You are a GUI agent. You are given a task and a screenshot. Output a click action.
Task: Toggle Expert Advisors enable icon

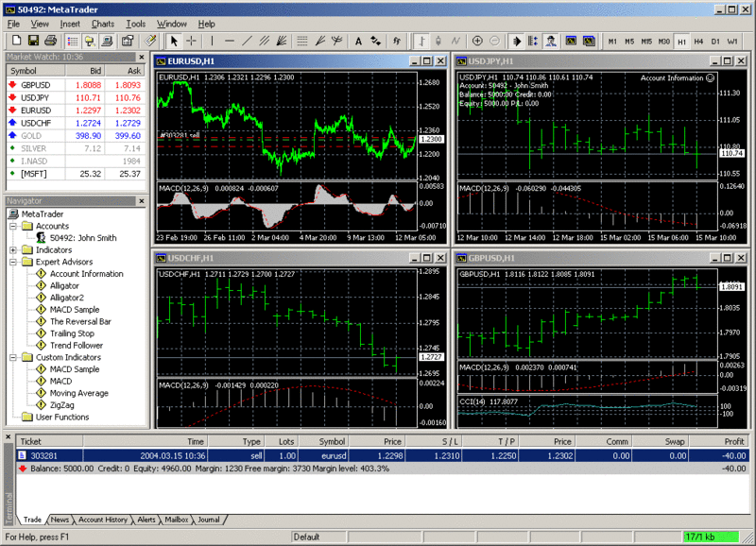pos(551,41)
